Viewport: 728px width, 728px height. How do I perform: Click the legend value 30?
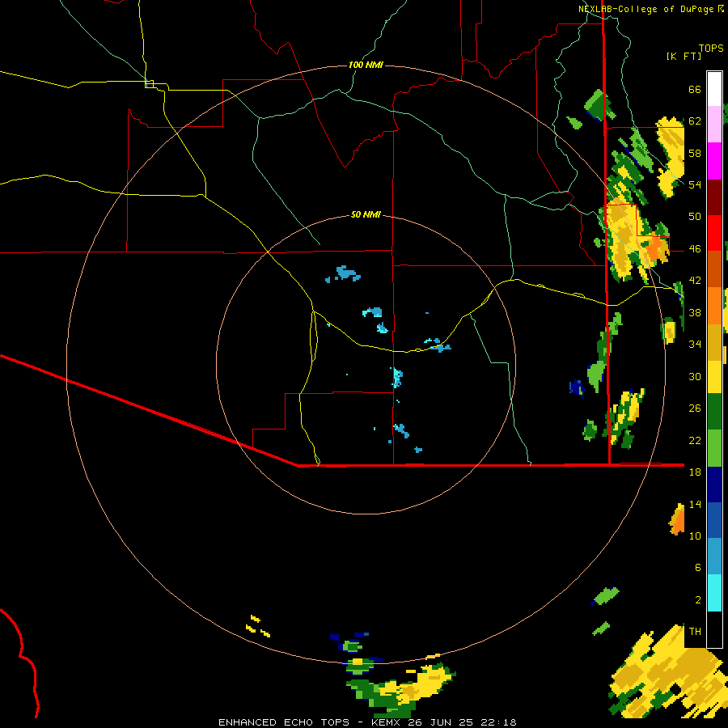click(x=695, y=376)
